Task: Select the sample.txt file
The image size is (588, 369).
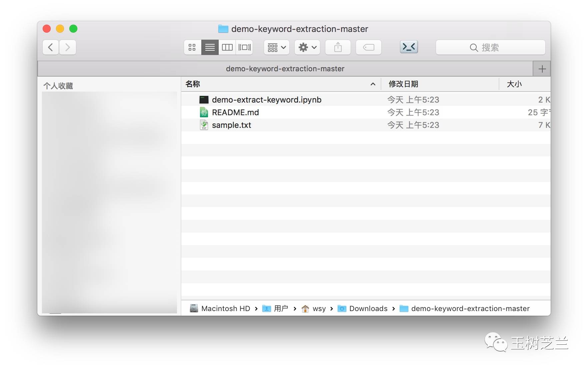Action: (366, 125)
